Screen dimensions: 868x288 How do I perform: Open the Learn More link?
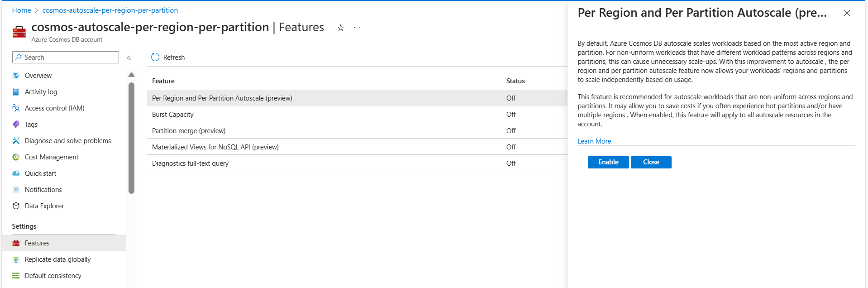pyautogui.click(x=594, y=141)
